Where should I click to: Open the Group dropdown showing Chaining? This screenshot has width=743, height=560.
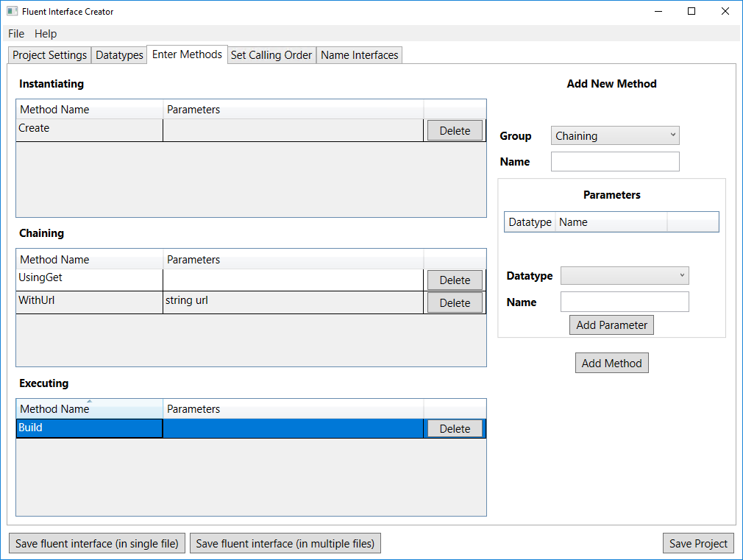(x=615, y=135)
